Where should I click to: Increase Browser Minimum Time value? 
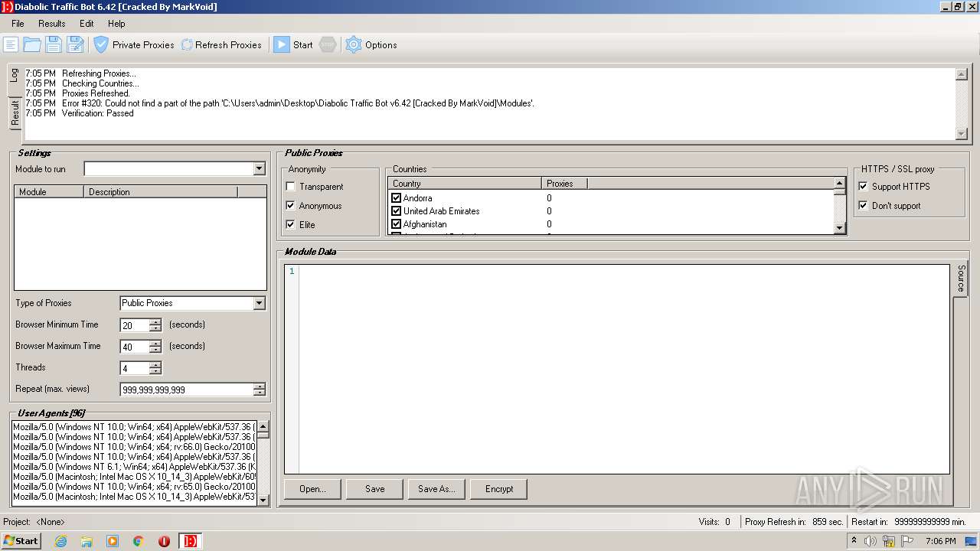coord(155,321)
